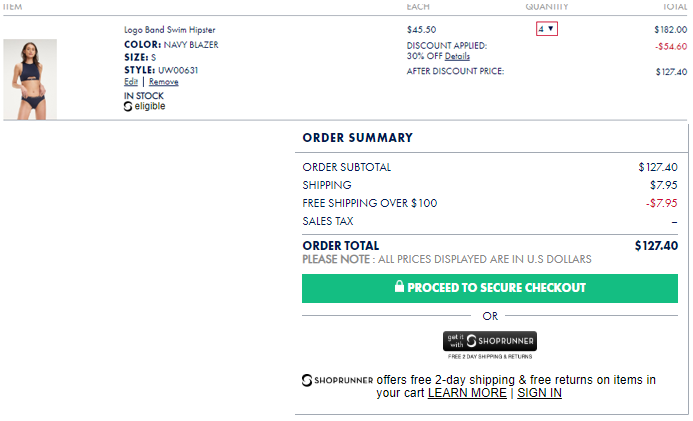This screenshot has height=421, width=693.
Task: Click the lock icon on the checkout button
Action: tap(399, 288)
